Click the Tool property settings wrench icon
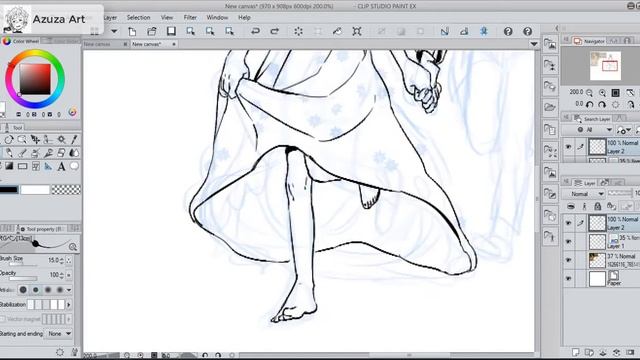 tap(75, 352)
